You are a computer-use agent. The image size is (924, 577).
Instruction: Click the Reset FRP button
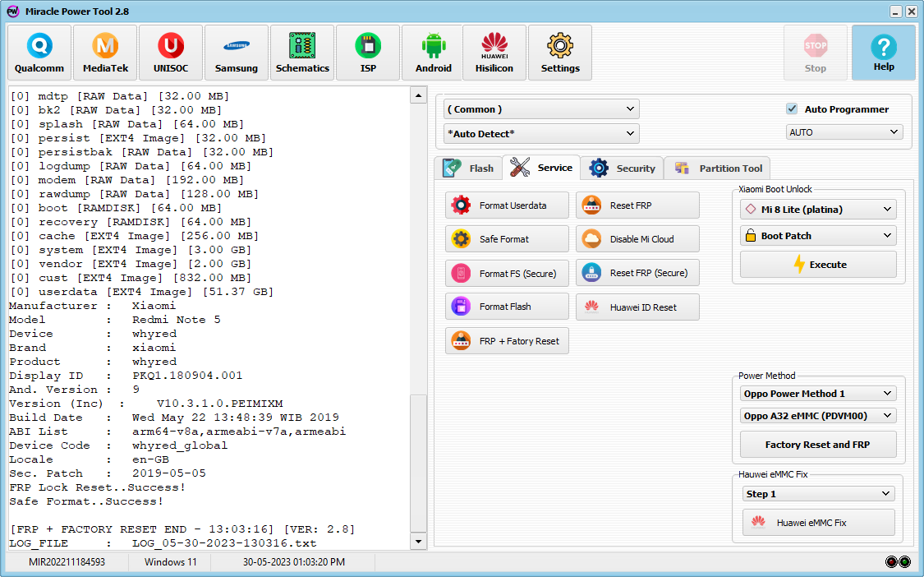637,205
